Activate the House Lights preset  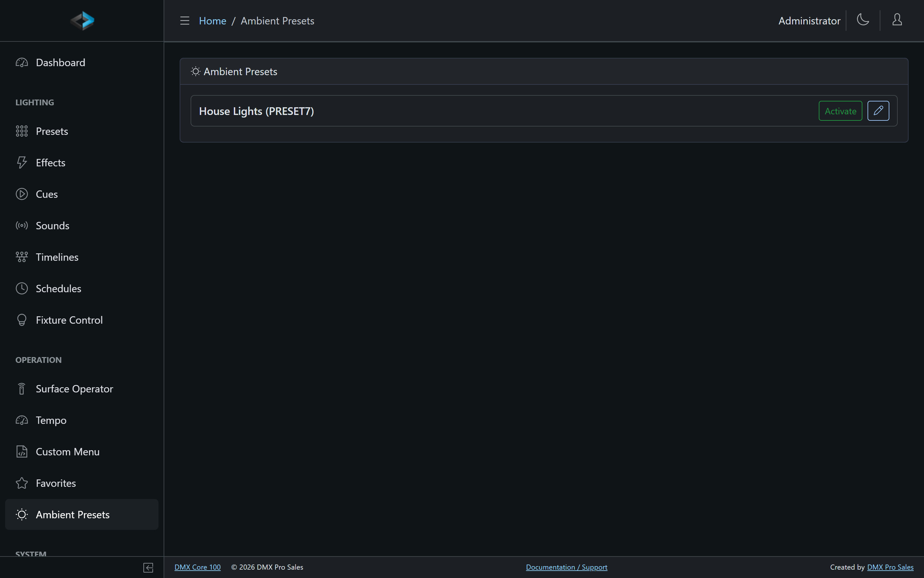pyautogui.click(x=840, y=111)
